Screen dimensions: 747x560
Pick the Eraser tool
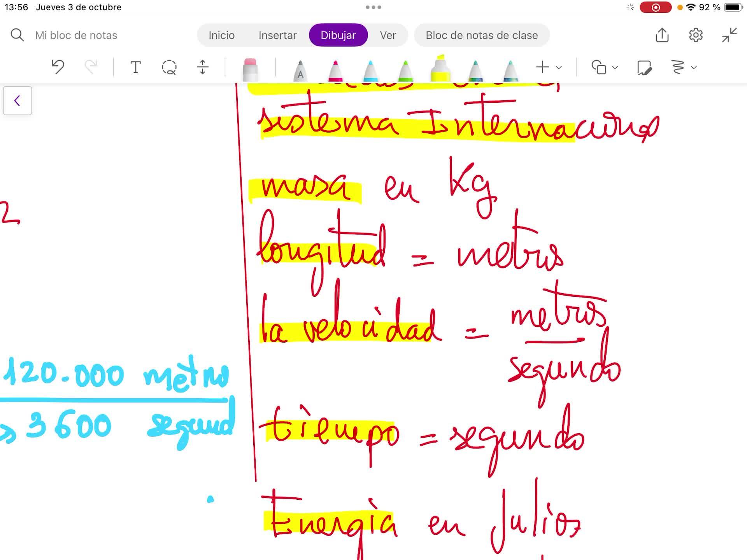pos(250,69)
